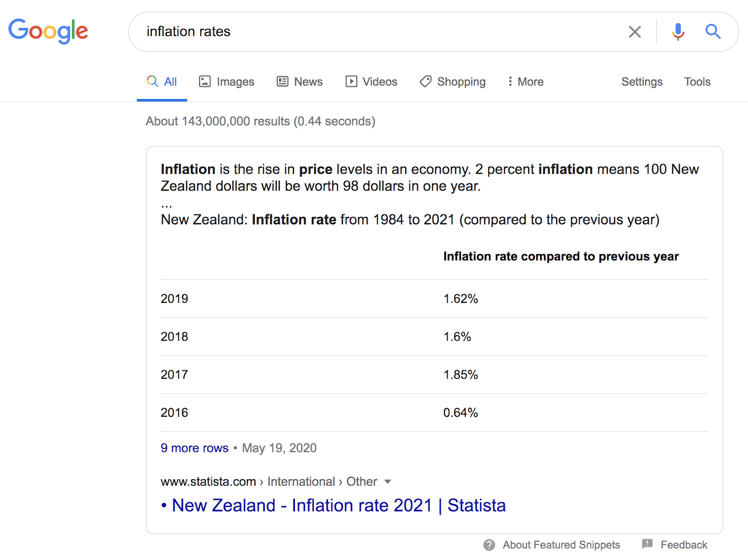Click the Videos tab play icon
This screenshot has height=560, width=748.
(x=351, y=81)
